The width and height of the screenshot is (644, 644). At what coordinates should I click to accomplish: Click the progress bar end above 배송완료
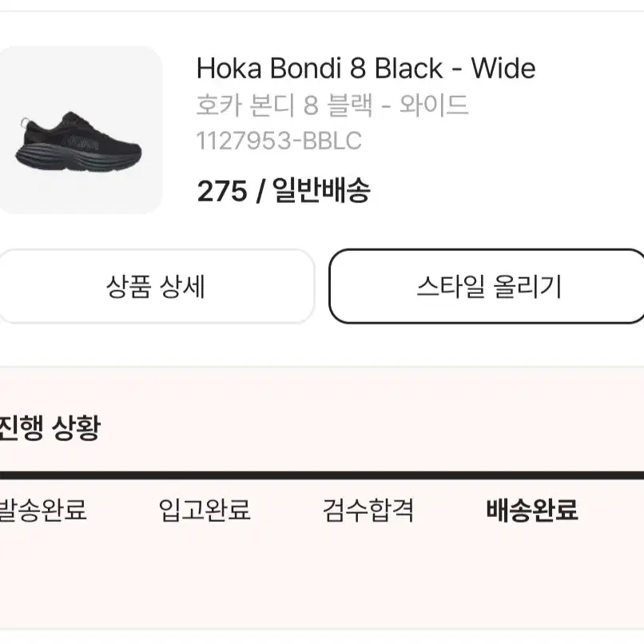coord(532,475)
